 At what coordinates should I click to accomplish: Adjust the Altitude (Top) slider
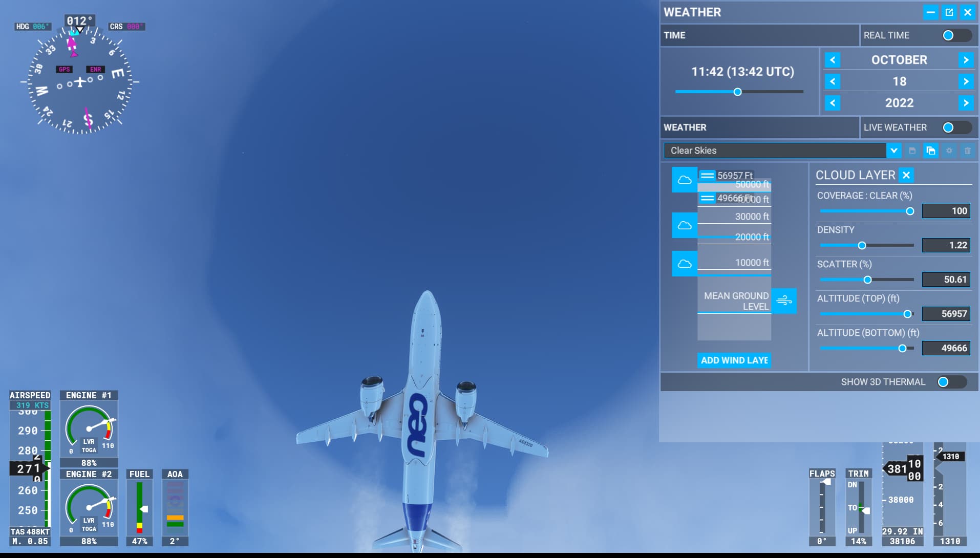pyautogui.click(x=867, y=314)
